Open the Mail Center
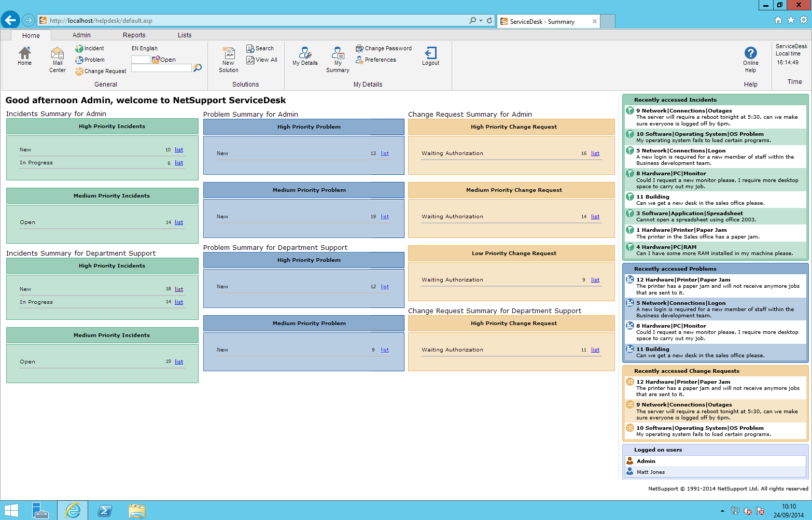This screenshot has width=812, height=520. (57, 58)
